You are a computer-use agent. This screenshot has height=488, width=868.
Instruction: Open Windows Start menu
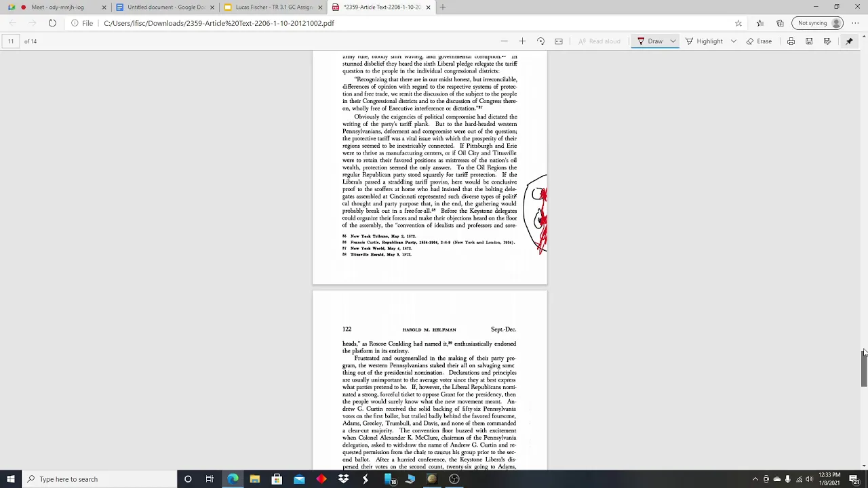[x=11, y=479]
